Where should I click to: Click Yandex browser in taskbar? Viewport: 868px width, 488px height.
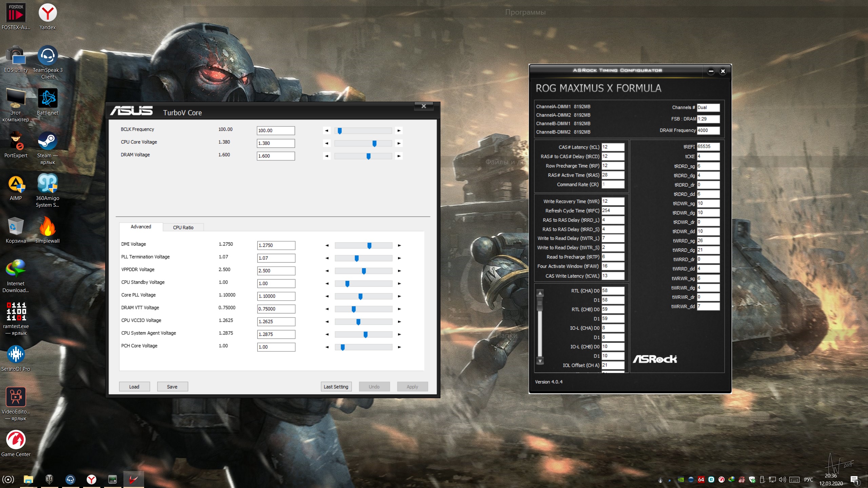click(x=91, y=479)
